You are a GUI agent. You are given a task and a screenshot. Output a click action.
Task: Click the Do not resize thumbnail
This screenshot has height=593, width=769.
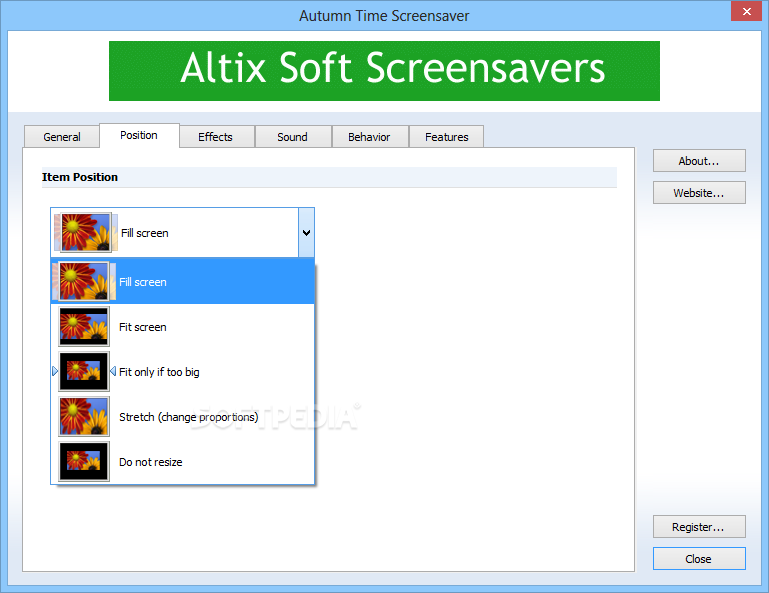tap(84, 462)
